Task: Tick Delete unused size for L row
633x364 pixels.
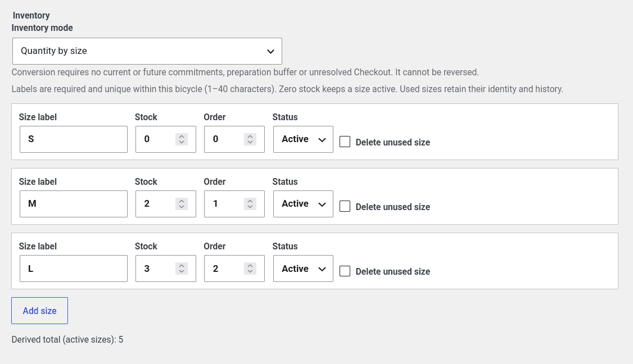Action: click(345, 271)
